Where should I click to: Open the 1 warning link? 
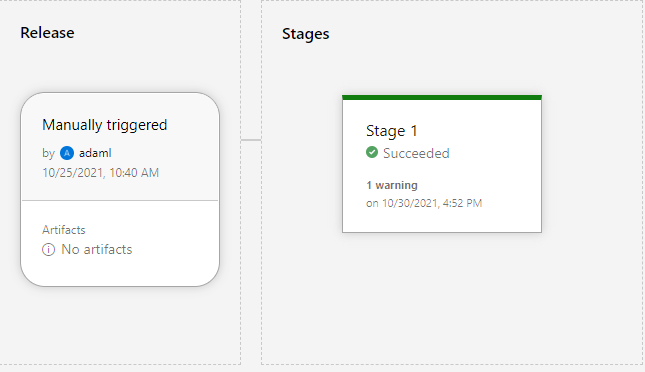(392, 185)
